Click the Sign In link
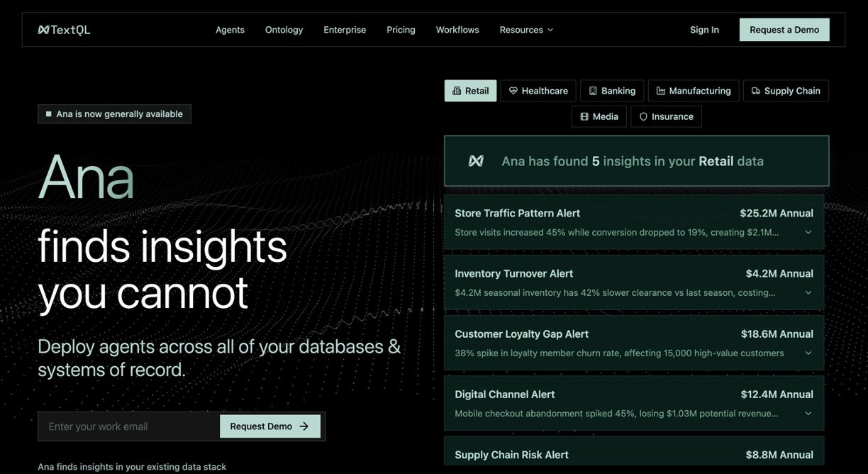 (x=704, y=30)
